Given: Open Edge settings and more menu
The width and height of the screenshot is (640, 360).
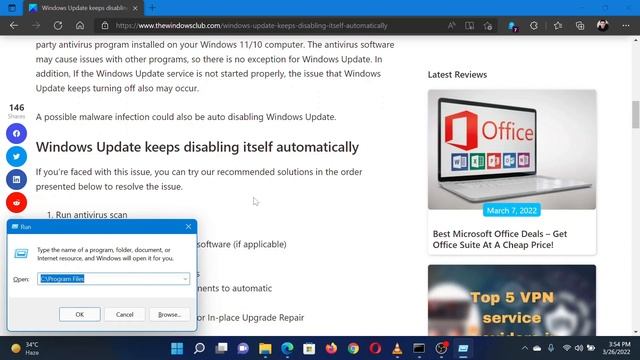Looking at the screenshot, I should click(626, 26).
